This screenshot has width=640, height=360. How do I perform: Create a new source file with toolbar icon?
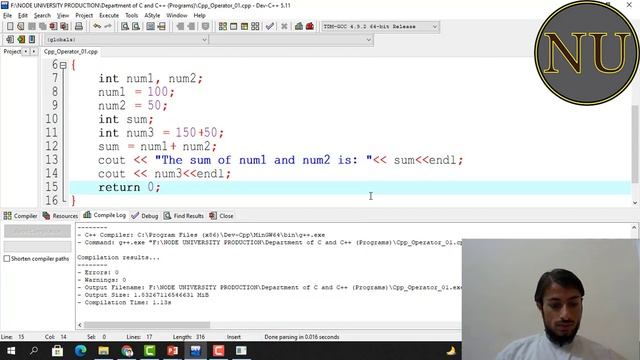point(10,27)
